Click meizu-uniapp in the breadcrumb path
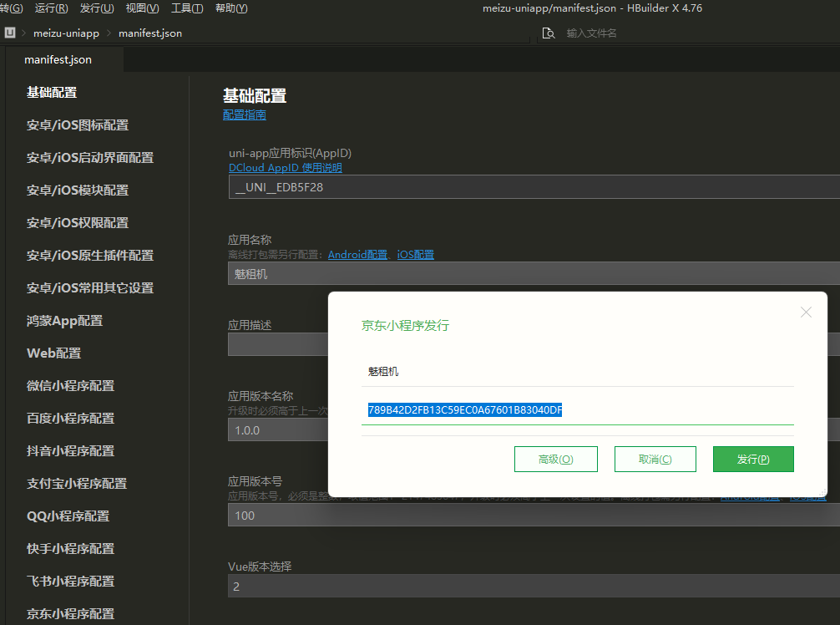The image size is (840, 625). (x=66, y=33)
